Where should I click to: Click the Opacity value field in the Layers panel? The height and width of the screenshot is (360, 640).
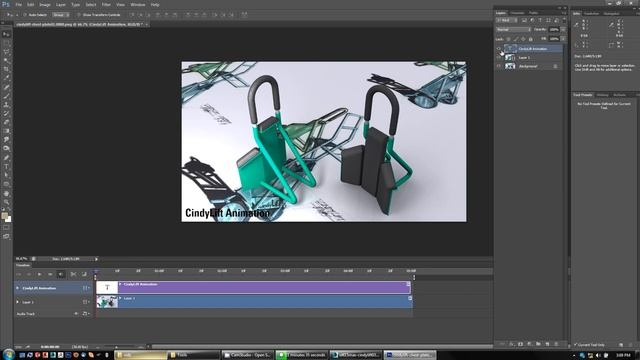[x=554, y=29]
